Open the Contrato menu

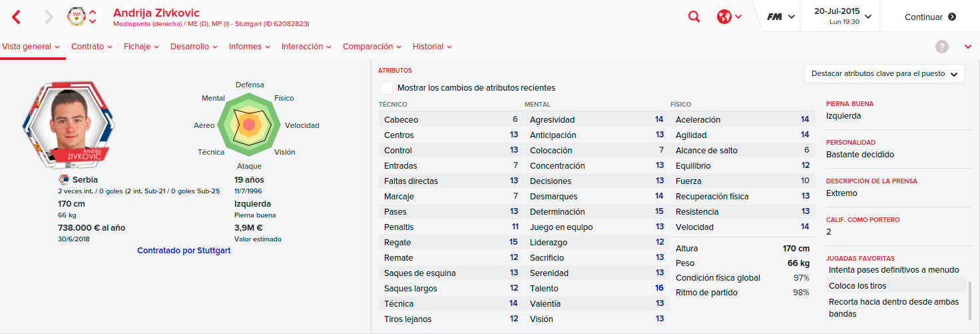click(x=92, y=47)
